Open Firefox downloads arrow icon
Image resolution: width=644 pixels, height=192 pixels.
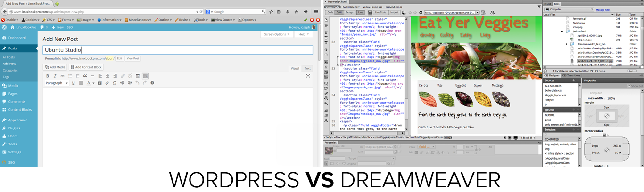point(287,12)
